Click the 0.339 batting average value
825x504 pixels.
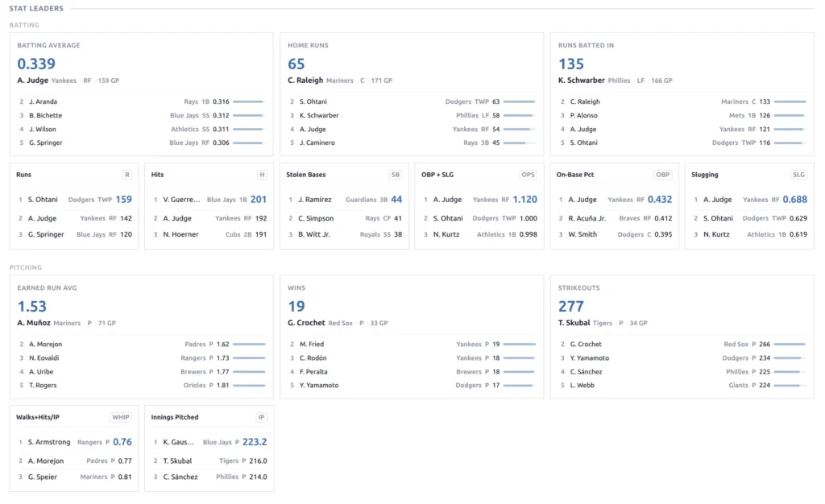[x=35, y=64]
